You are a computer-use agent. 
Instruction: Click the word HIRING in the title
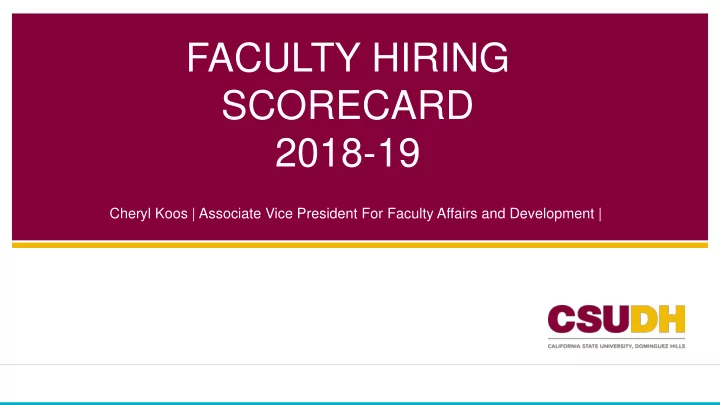click(x=440, y=57)
